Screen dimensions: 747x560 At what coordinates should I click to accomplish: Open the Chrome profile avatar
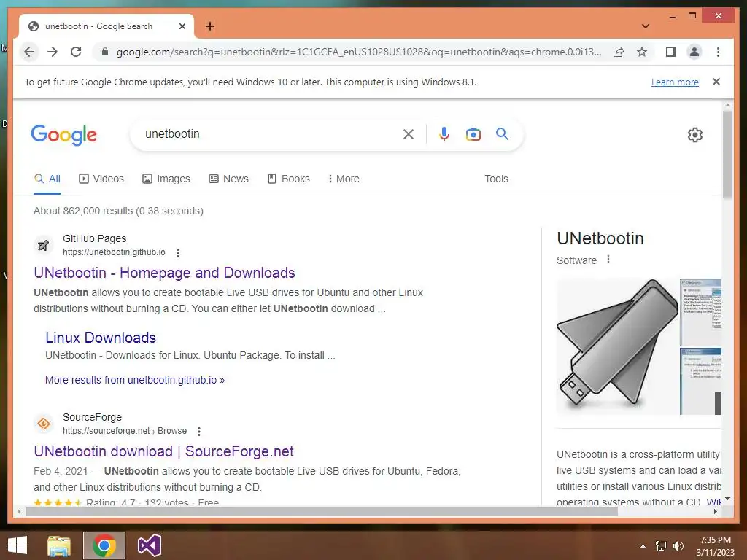click(694, 52)
